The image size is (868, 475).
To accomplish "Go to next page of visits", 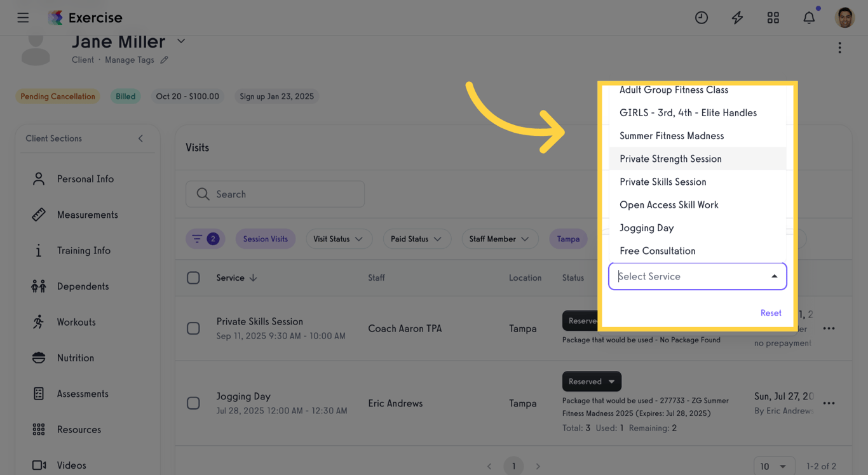I will [538, 466].
